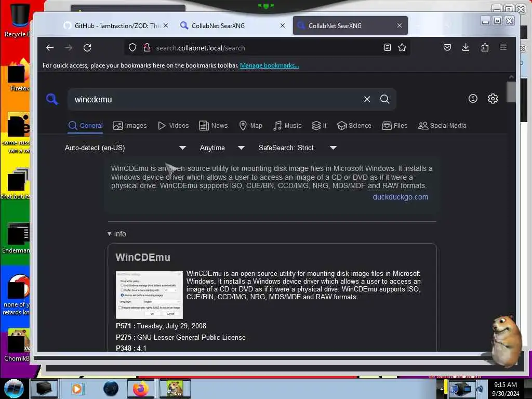Image resolution: width=532 pixels, height=399 pixels.
Task: Open the extensions puzzle icon
Action: 485,47
